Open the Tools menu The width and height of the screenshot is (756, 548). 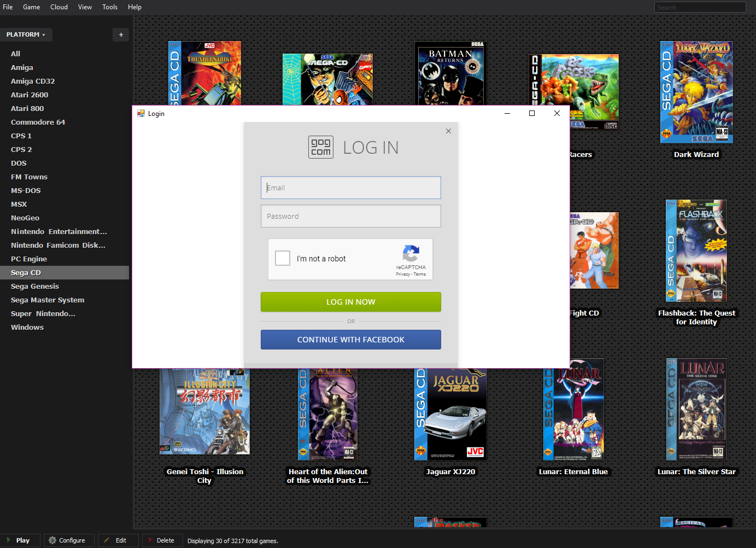click(110, 7)
